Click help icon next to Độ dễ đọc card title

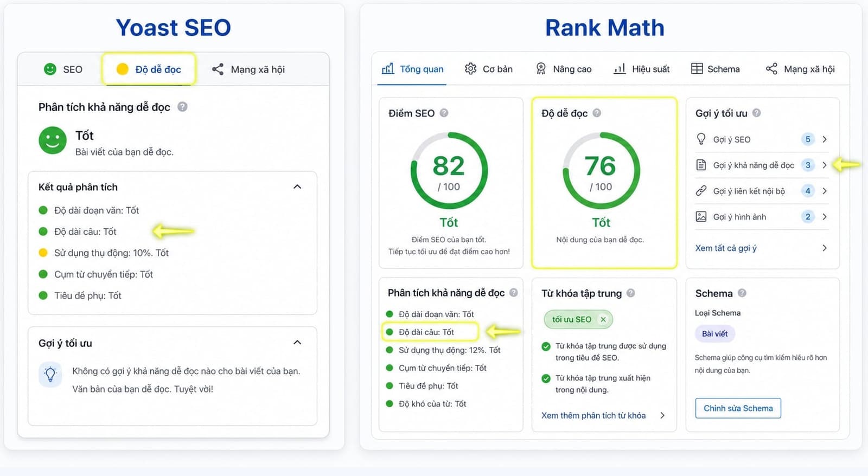(597, 113)
